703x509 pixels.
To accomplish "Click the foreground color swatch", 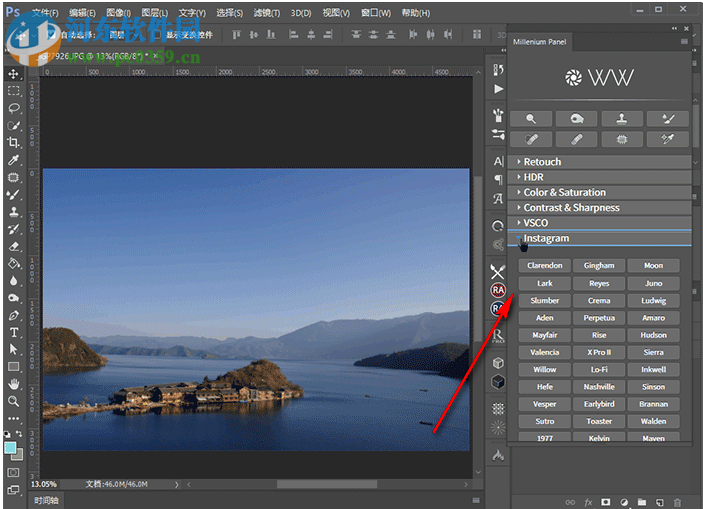I will 11,447.
